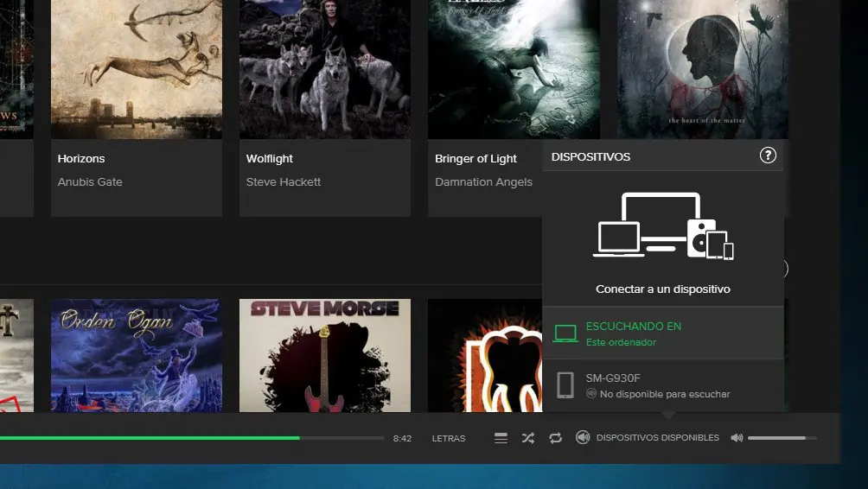
Task: Click the Wolflight album title
Action: (270, 159)
